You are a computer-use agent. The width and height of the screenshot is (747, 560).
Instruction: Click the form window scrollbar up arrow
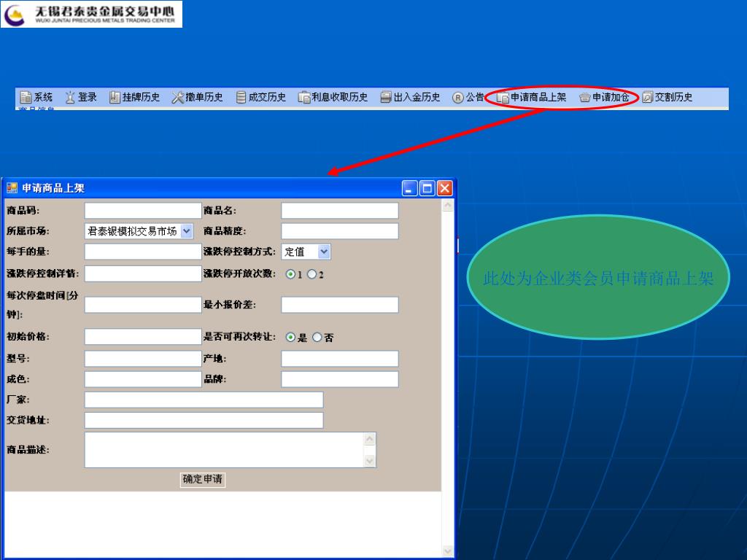click(447, 205)
